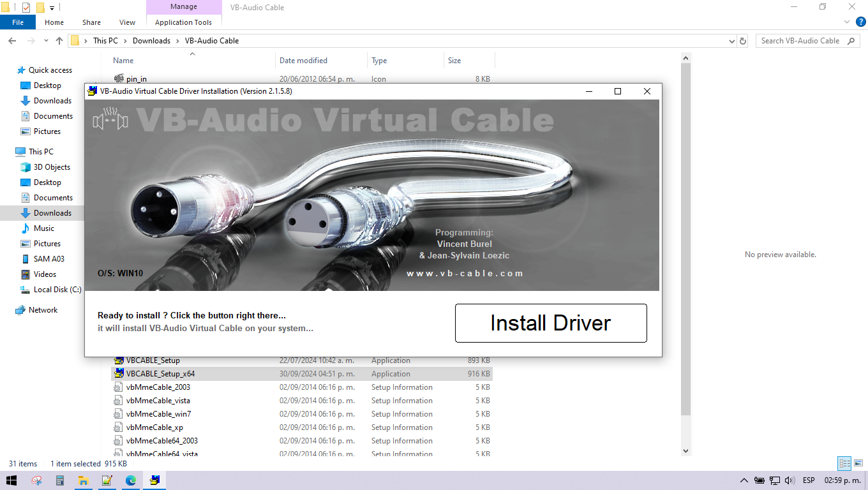Viewport: 868px width, 490px height.
Task: Click the magnifier icon in search box
Action: pyautogui.click(x=851, y=41)
